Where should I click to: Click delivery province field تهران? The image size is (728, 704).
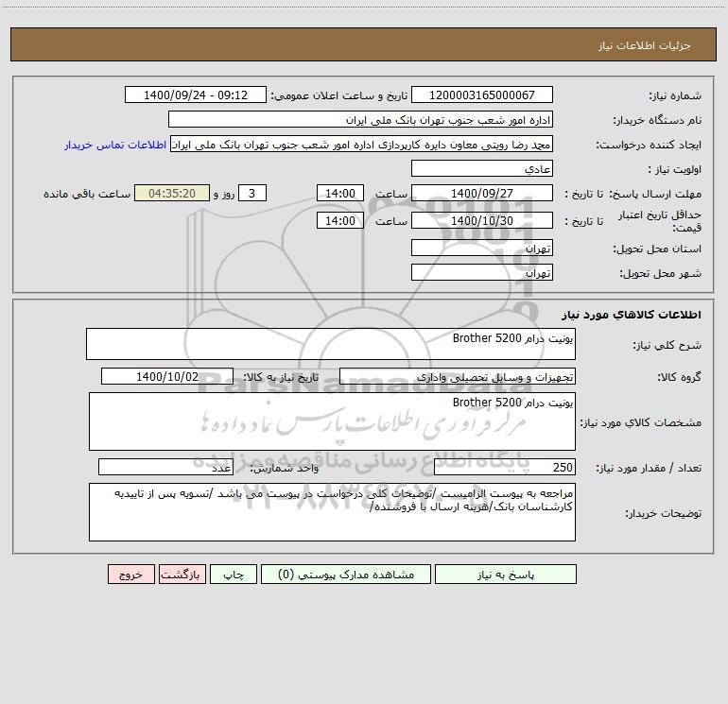click(482, 248)
